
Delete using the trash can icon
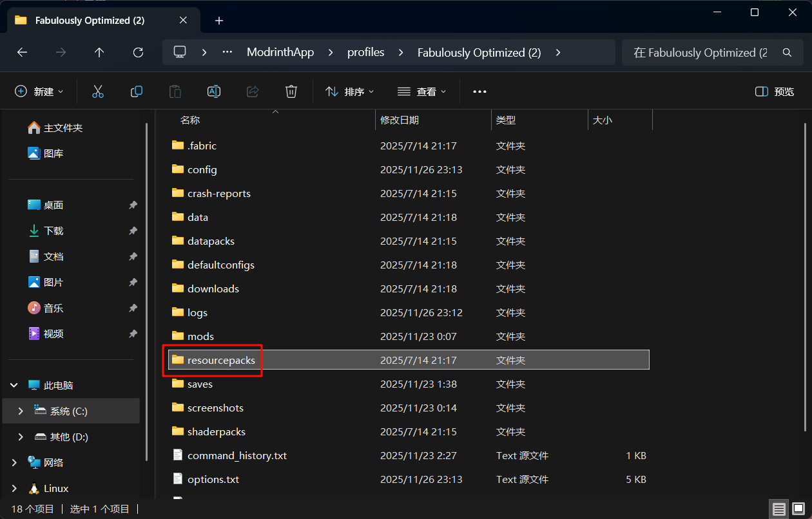point(291,91)
